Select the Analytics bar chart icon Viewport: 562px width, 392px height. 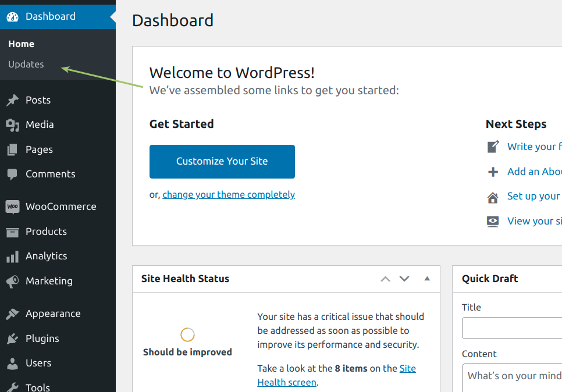point(13,256)
